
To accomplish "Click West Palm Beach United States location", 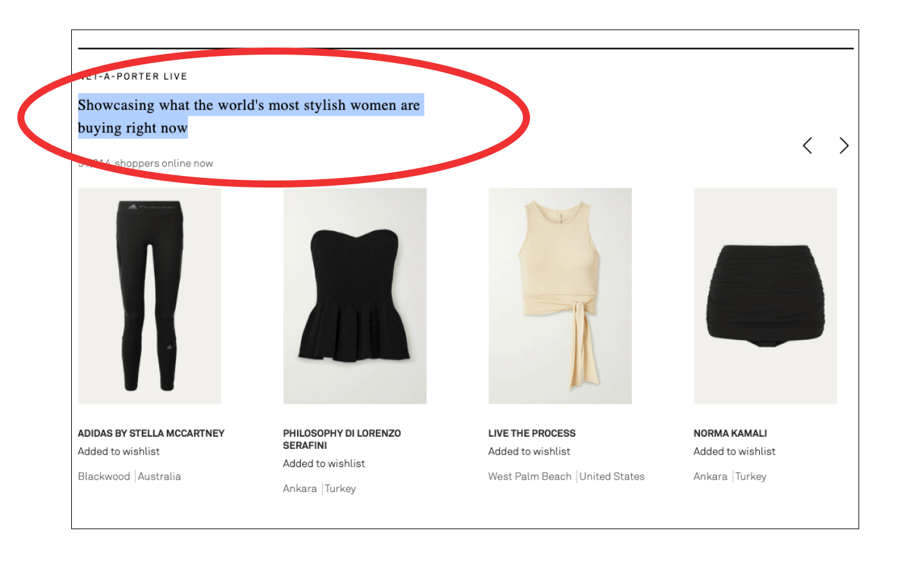I will pos(567,477).
